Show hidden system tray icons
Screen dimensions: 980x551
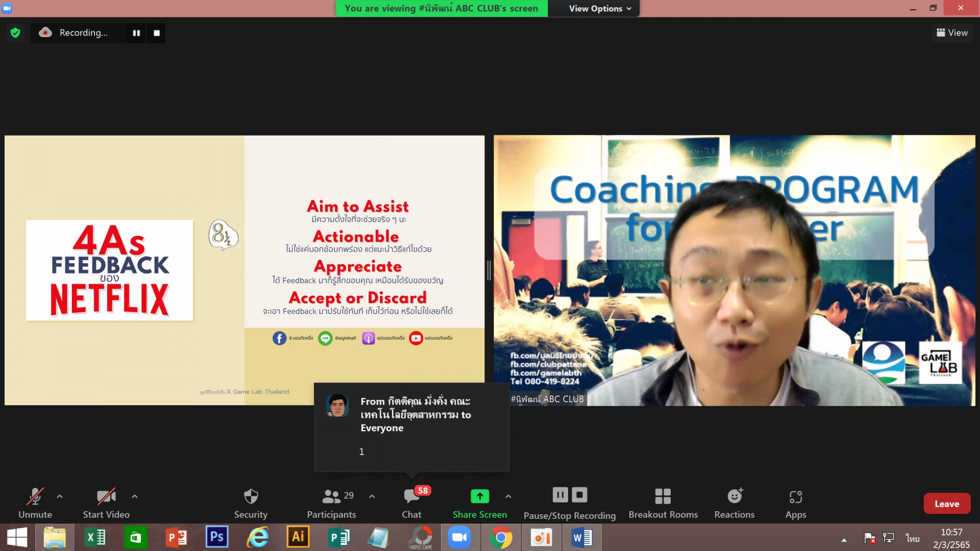844,540
